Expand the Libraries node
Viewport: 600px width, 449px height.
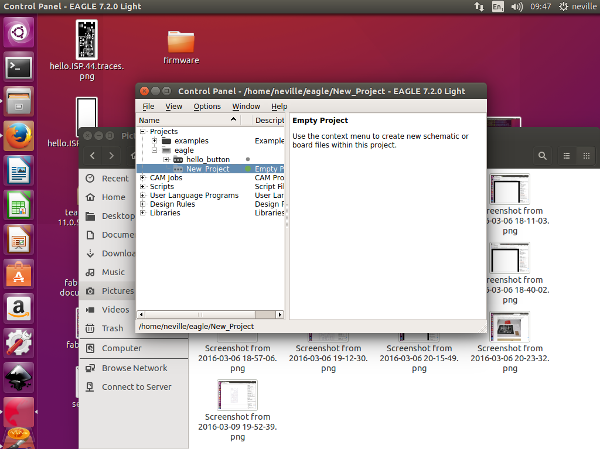(x=143, y=213)
